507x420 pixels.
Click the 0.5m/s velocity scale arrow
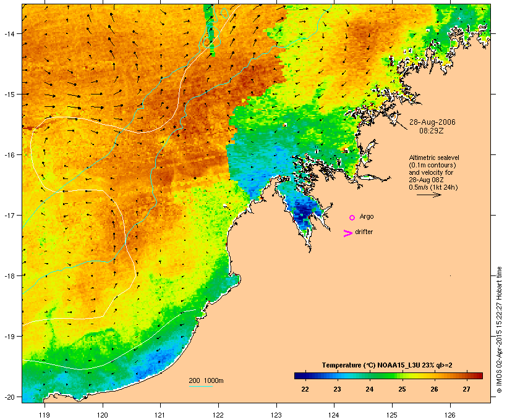pos(428,195)
